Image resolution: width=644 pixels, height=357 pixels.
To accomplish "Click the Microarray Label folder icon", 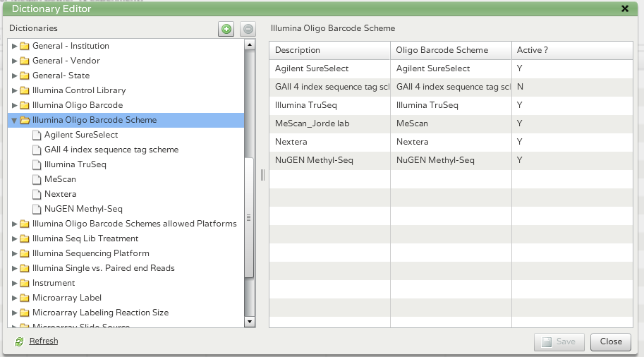I will [x=25, y=298].
